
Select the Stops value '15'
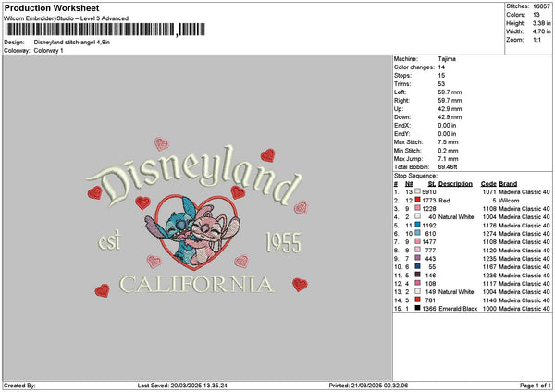tap(441, 76)
